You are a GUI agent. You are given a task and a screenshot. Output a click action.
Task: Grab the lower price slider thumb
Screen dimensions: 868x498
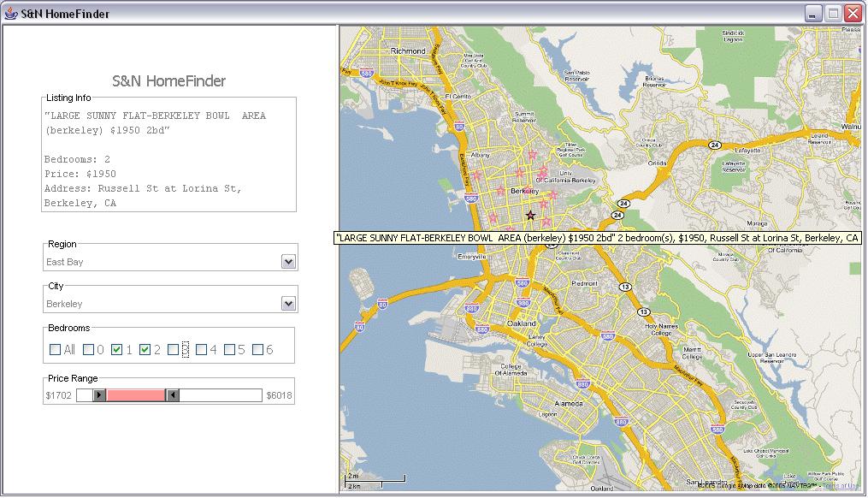point(99,395)
